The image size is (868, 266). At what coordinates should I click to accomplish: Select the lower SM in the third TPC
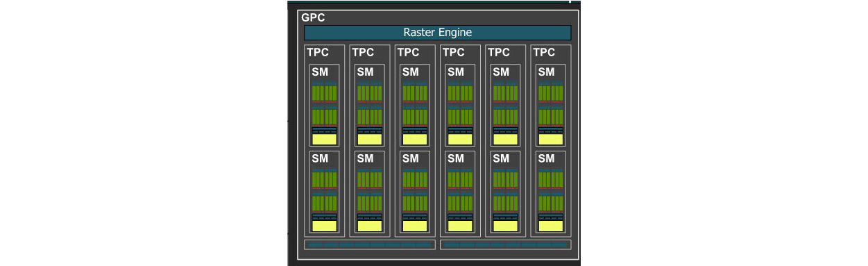point(415,192)
